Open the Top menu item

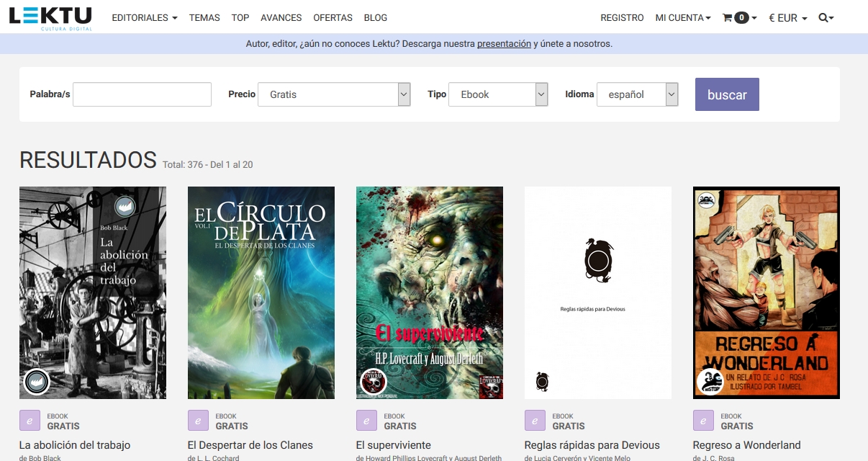coord(240,18)
